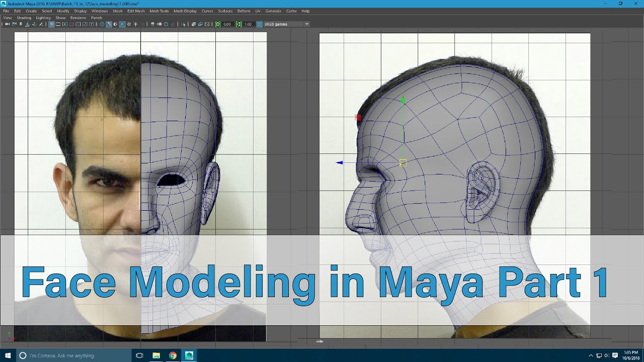Toggle the Film Gate display
Image resolution: width=644 pixels, height=362 pixels.
pos(58,24)
